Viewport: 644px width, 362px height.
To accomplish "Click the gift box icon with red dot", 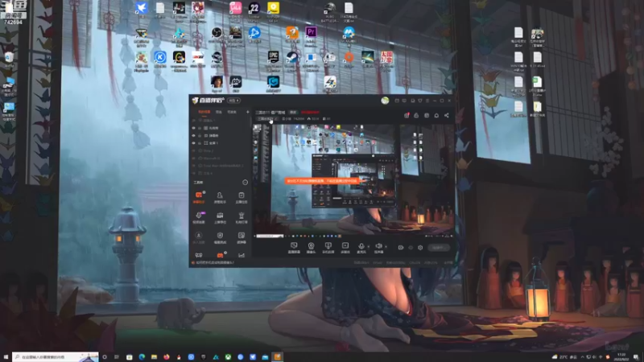I will (407, 115).
